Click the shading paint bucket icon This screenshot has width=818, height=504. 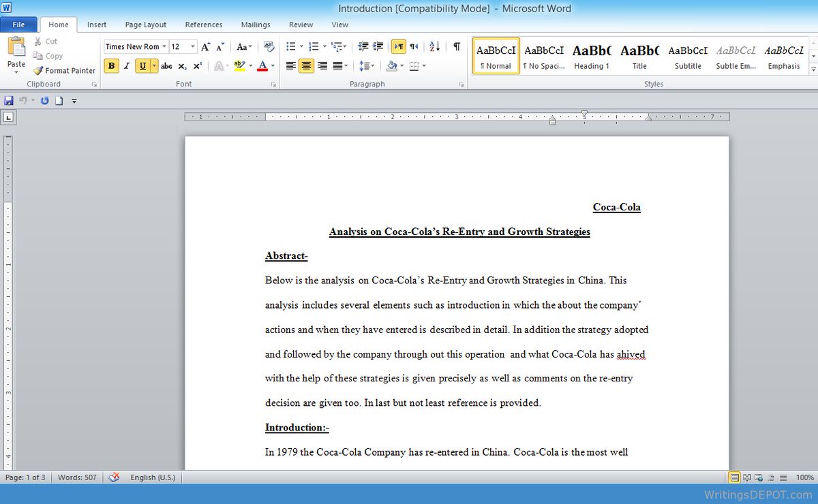[391, 66]
